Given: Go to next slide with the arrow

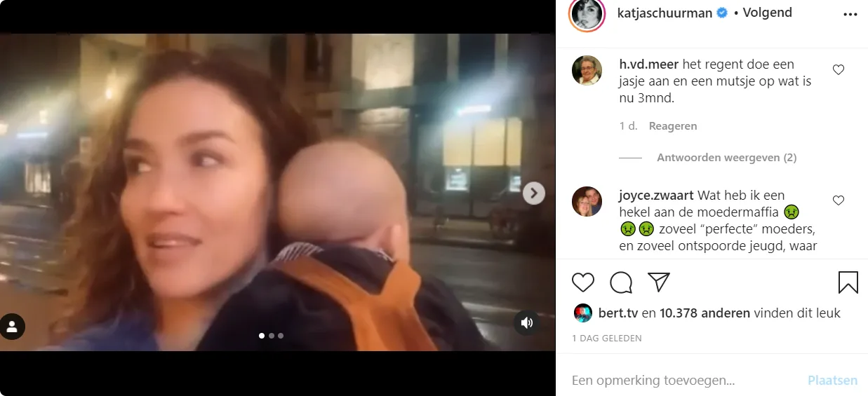Looking at the screenshot, I should pos(534,193).
